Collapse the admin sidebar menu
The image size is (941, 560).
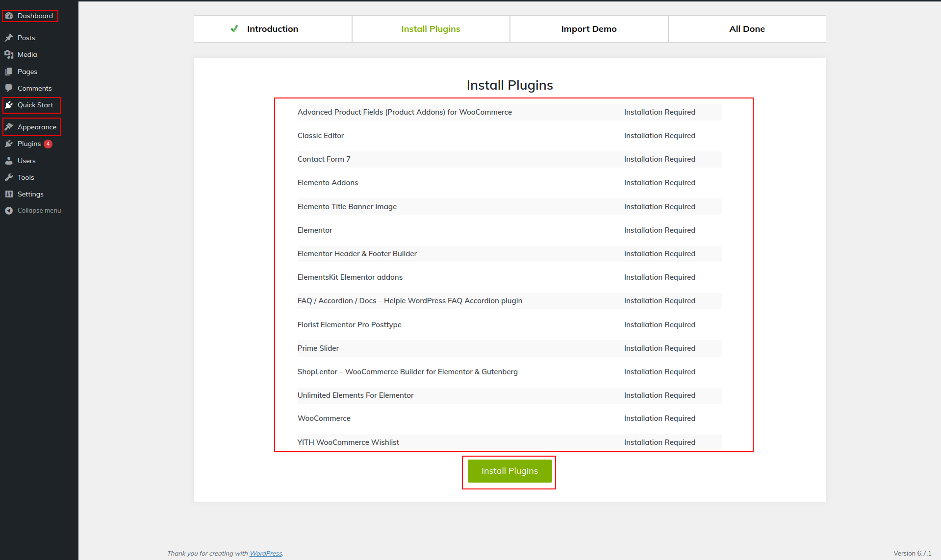(x=33, y=211)
